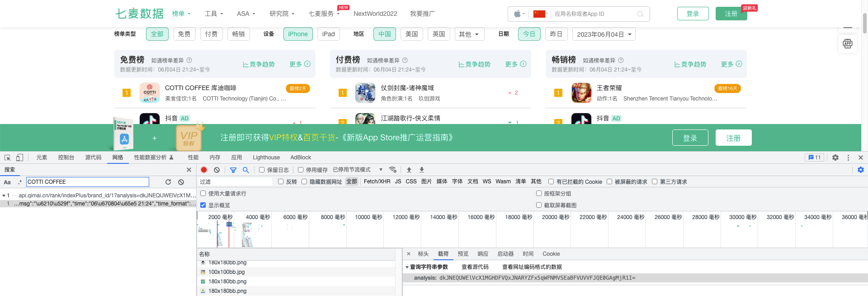Open the 响应 request tab
Image resolution: width=868 pixels, height=296 pixels.
point(483,254)
